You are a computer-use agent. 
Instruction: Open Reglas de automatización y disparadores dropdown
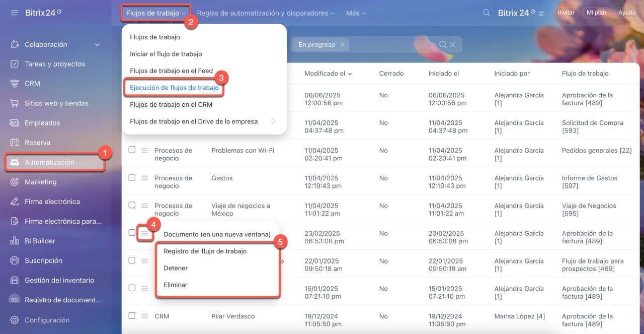(x=266, y=13)
